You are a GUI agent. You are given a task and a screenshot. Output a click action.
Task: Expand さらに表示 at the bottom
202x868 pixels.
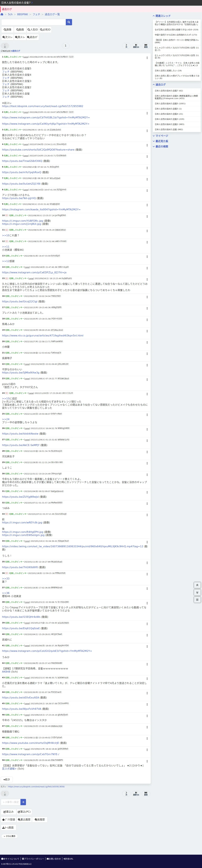(9, 836)
